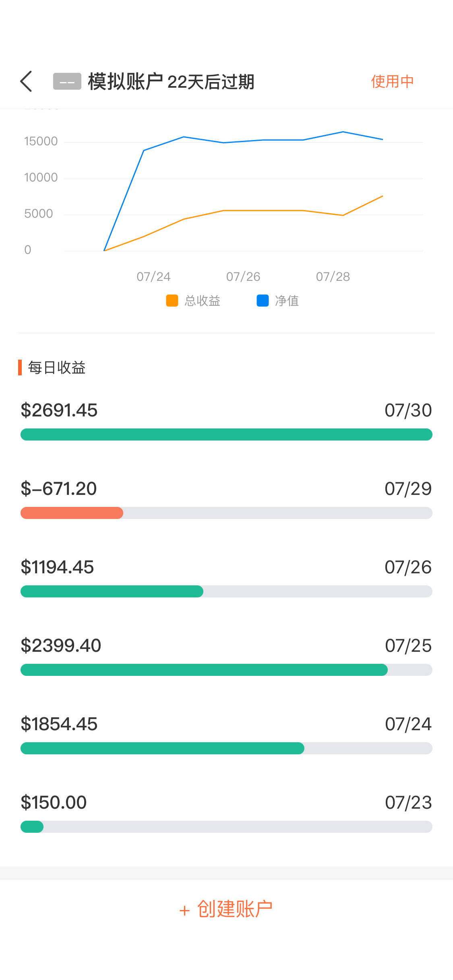
Task: Toggle the blue 净值 legend series
Action: pos(278,301)
